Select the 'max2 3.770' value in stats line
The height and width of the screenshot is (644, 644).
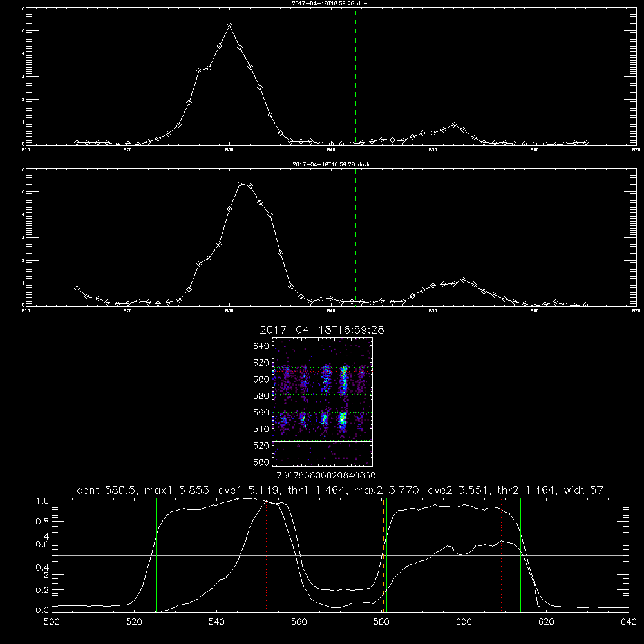pyautogui.click(x=386, y=490)
